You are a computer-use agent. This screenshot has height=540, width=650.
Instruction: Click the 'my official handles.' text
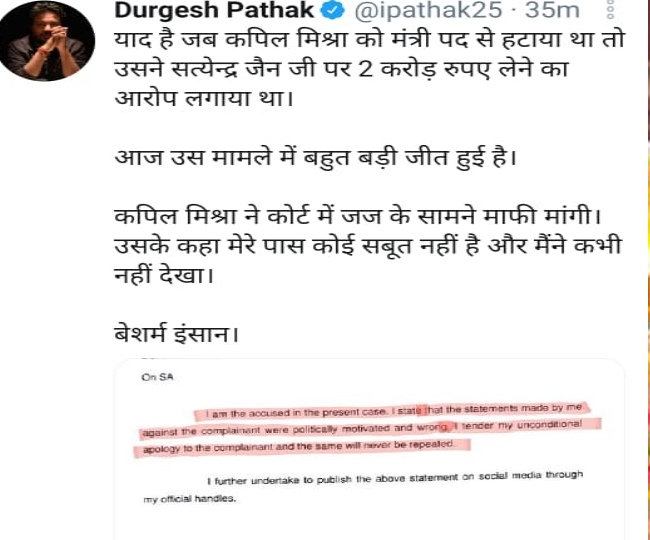189,499
